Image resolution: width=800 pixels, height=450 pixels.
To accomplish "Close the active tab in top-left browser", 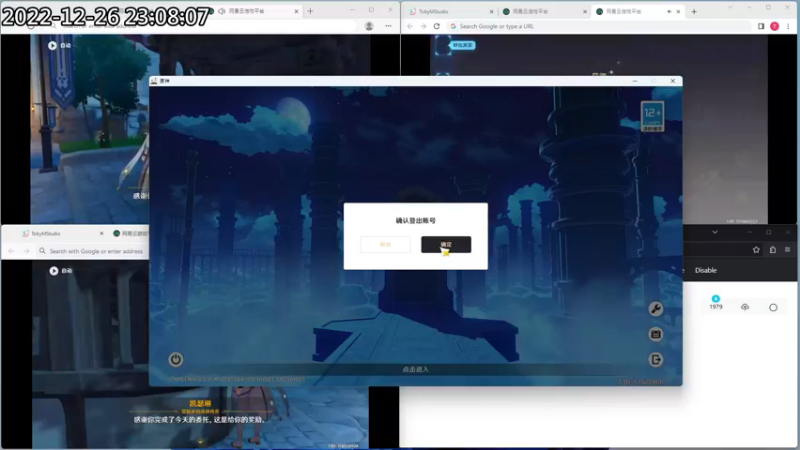I will [x=296, y=11].
